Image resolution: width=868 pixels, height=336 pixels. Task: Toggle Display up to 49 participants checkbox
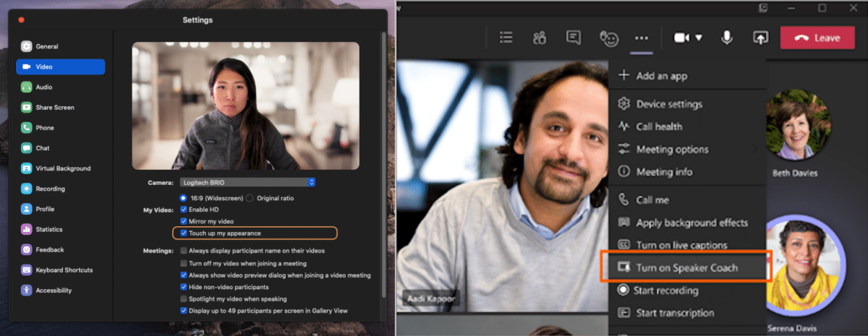[183, 310]
